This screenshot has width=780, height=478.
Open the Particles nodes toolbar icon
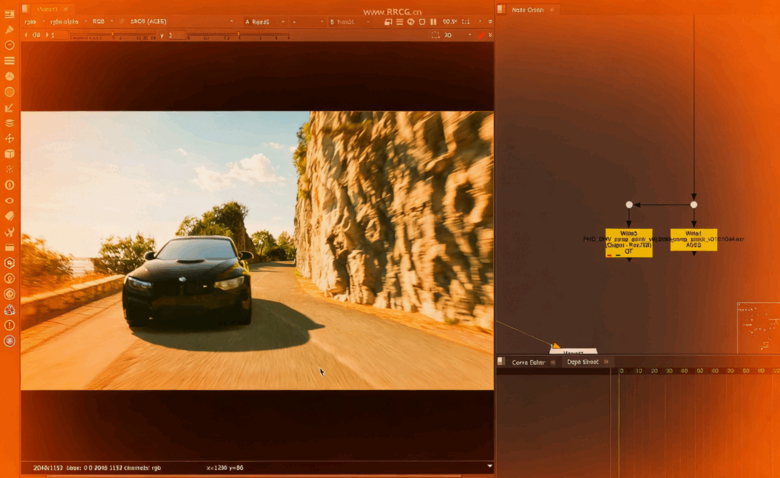tap(9, 169)
